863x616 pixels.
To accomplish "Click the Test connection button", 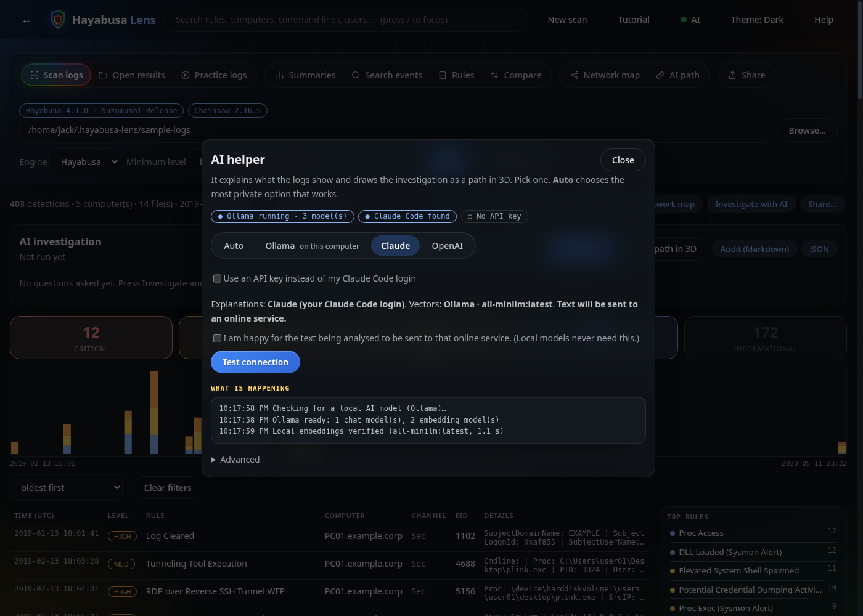I will (255, 362).
